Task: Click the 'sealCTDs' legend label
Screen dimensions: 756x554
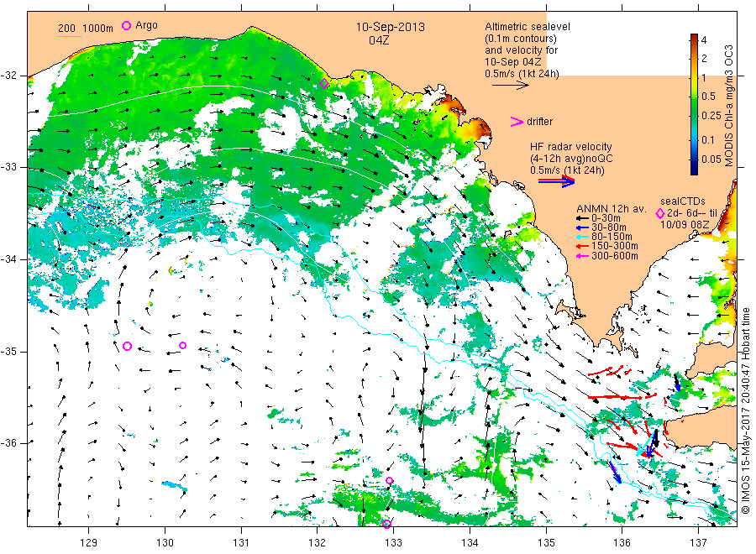Action: (683, 201)
